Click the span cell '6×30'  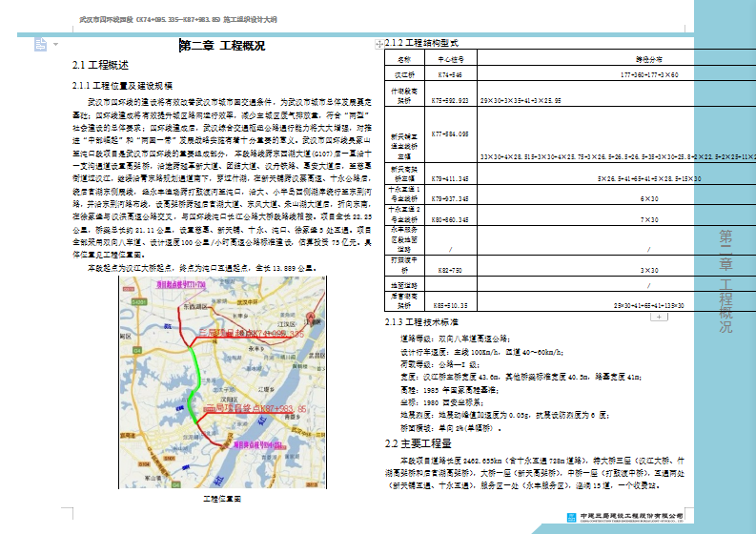(649, 198)
